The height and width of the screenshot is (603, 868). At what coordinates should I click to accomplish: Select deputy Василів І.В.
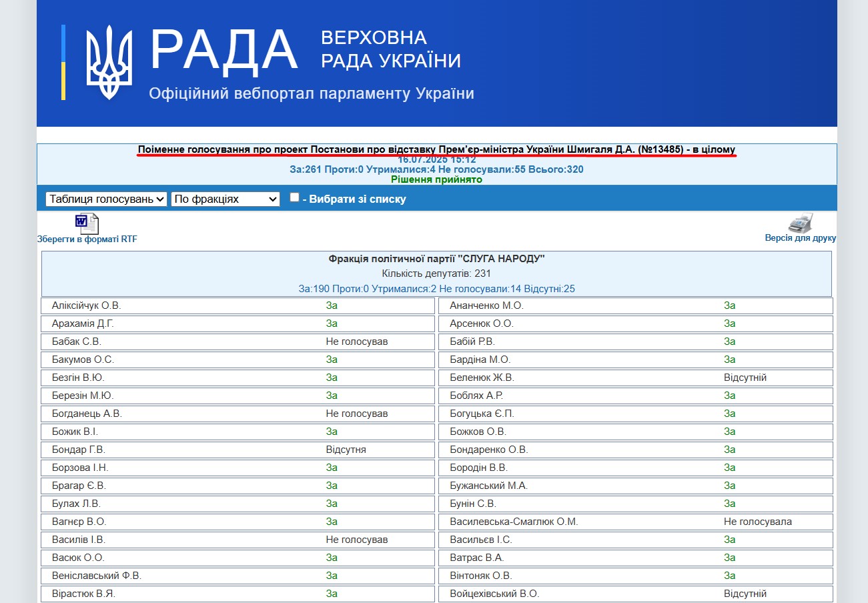[79, 540]
